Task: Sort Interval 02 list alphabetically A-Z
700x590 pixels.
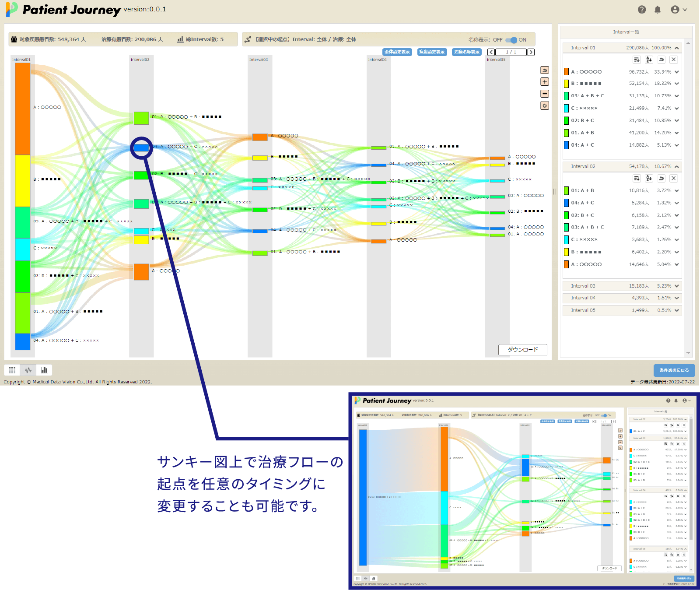Action: click(649, 178)
